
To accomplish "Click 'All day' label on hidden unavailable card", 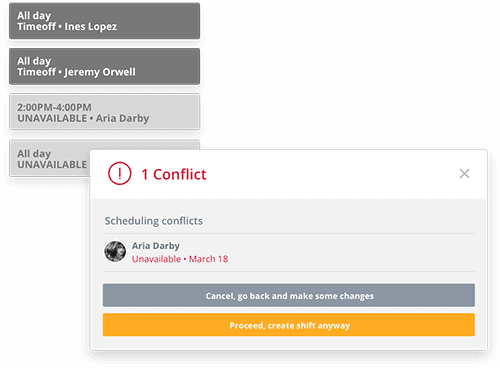I will [34, 154].
